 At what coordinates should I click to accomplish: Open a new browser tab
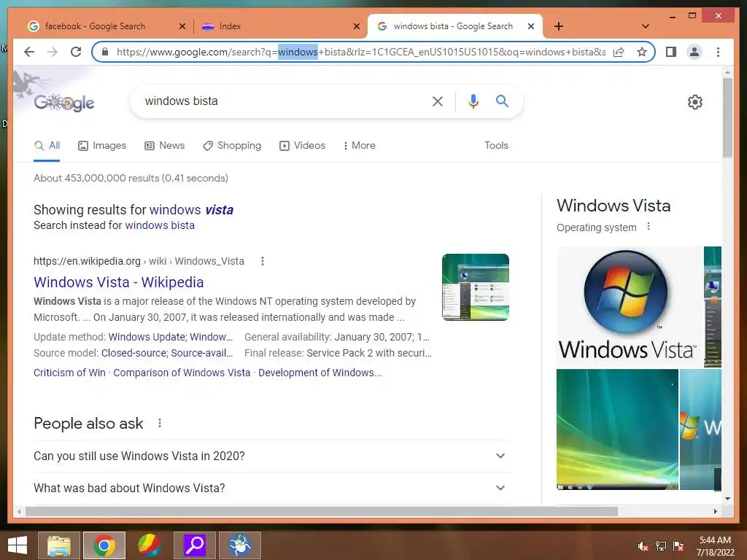click(x=559, y=26)
